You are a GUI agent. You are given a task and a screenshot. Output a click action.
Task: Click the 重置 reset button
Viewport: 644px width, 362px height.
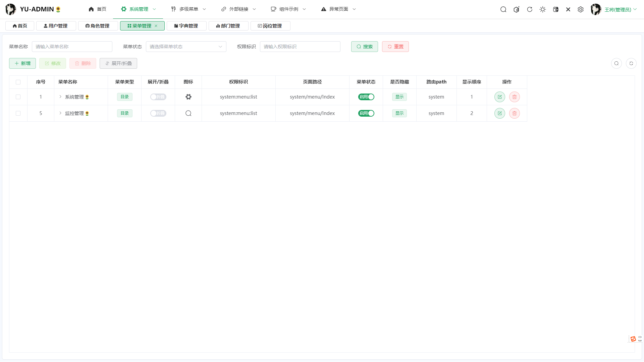coord(395,47)
